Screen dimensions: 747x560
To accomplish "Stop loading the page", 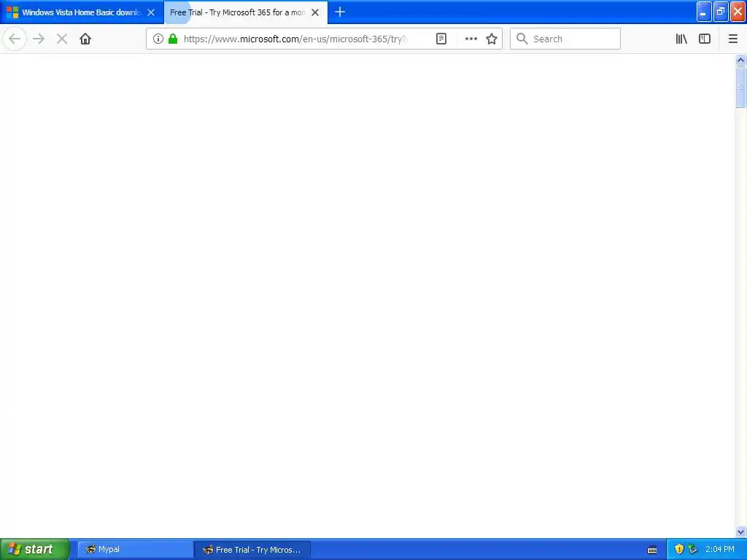I will [62, 39].
